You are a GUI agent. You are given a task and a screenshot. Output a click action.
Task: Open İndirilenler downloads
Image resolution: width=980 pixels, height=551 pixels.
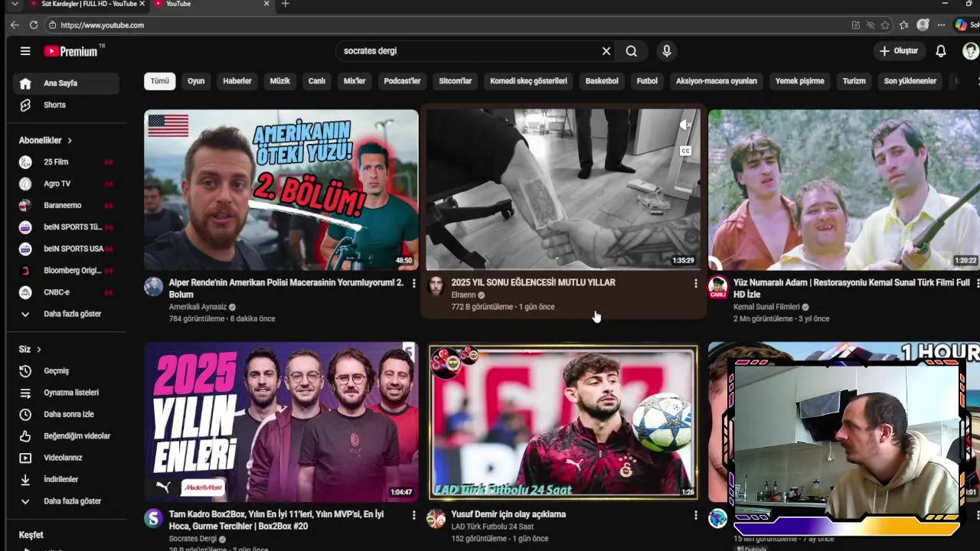pos(66,479)
